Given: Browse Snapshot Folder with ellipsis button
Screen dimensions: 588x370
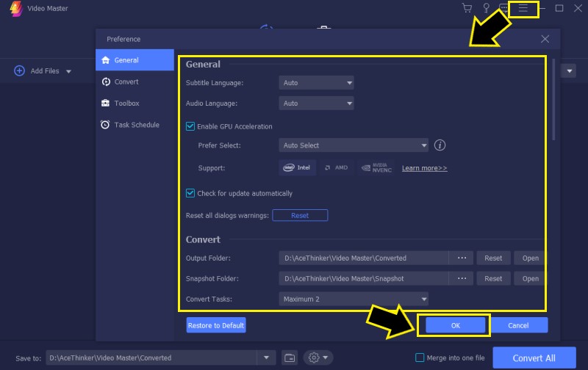Looking at the screenshot, I should point(462,279).
